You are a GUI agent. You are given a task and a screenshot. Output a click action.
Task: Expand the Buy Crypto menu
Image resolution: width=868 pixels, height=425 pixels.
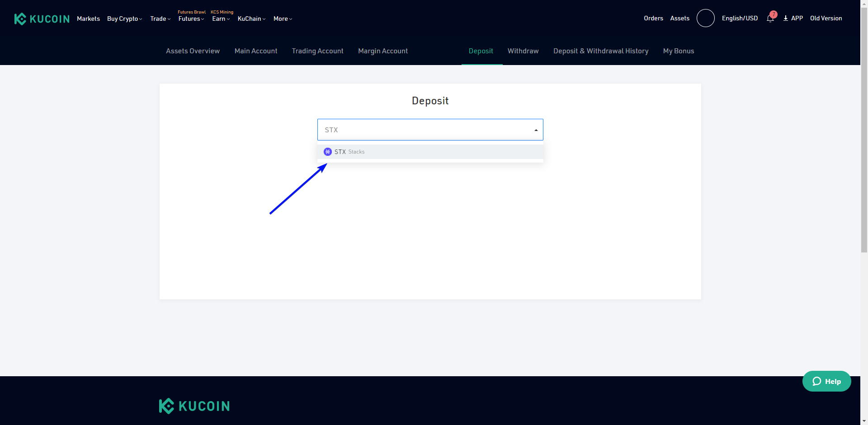pos(124,19)
